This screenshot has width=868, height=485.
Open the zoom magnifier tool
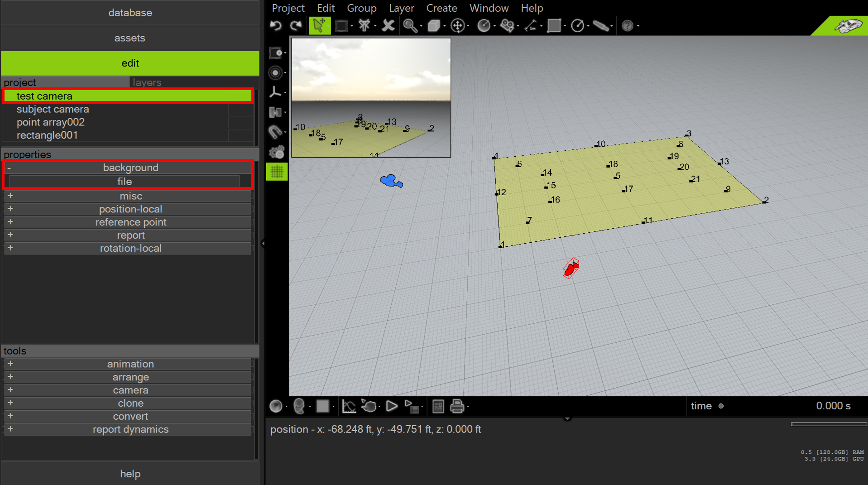(410, 26)
